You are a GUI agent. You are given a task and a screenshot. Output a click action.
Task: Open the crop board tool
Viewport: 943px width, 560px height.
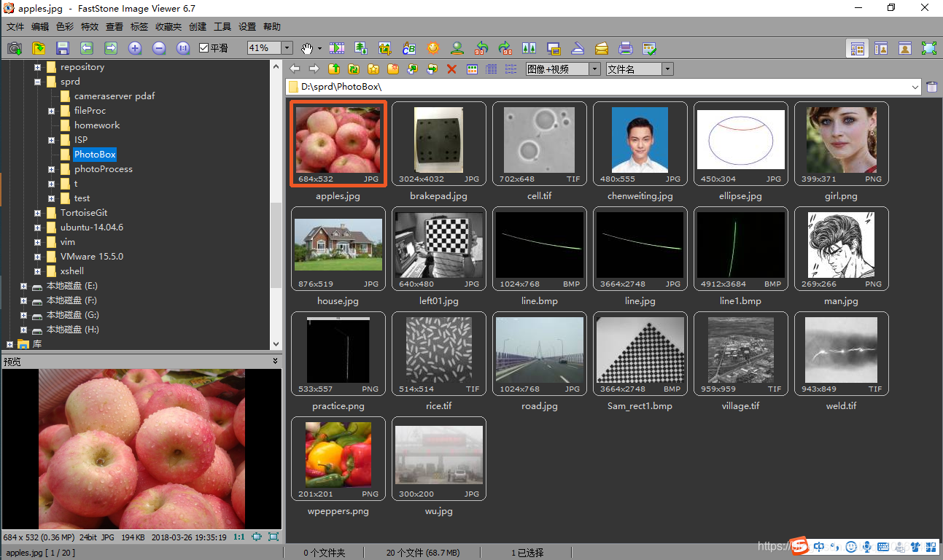(x=385, y=48)
